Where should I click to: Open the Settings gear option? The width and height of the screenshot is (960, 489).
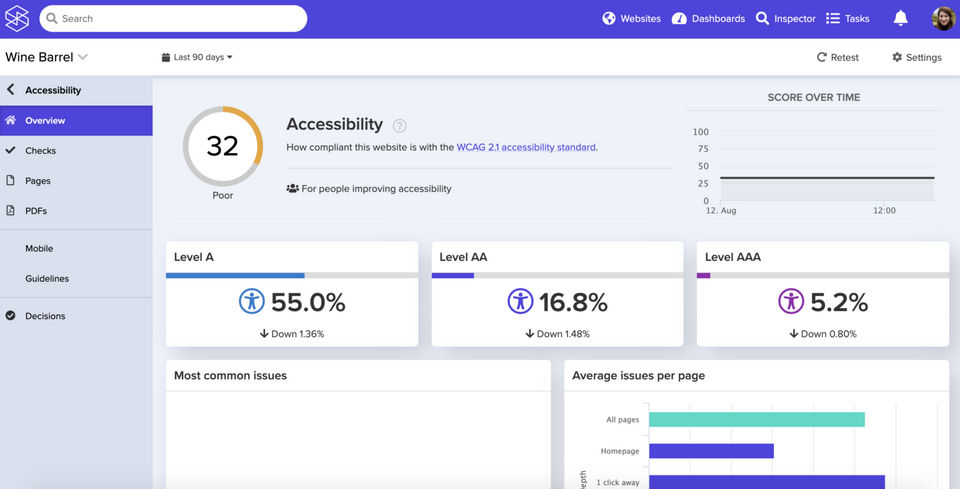point(917,57)
